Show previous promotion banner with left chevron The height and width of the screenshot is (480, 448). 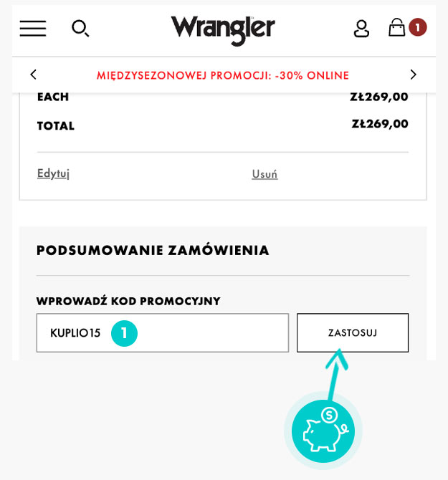[x=33, y=75]
